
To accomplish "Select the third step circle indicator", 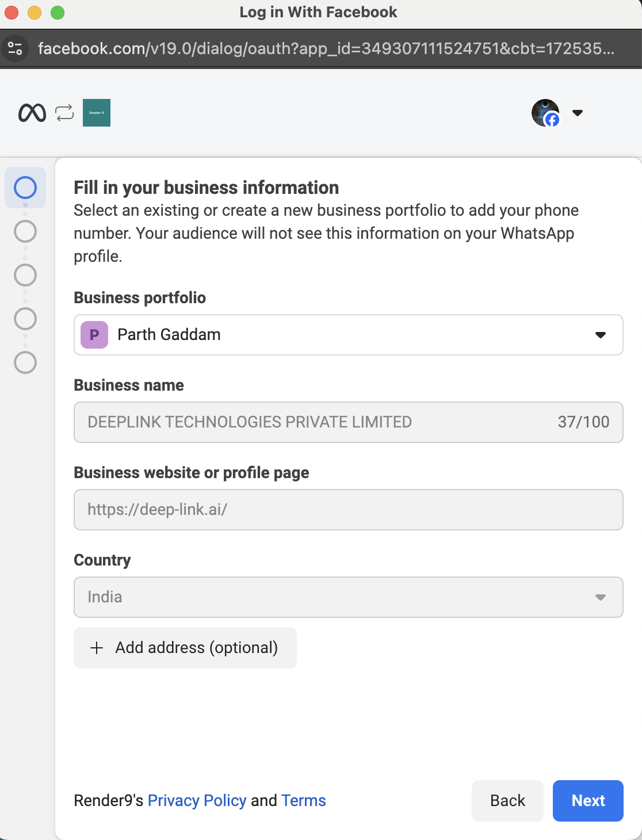I will [25, 275].
